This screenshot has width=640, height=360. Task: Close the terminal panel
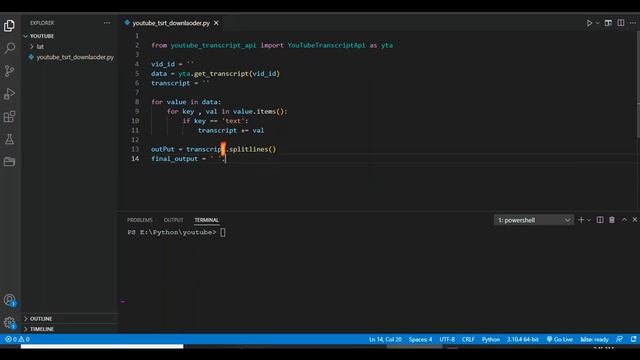635,220
